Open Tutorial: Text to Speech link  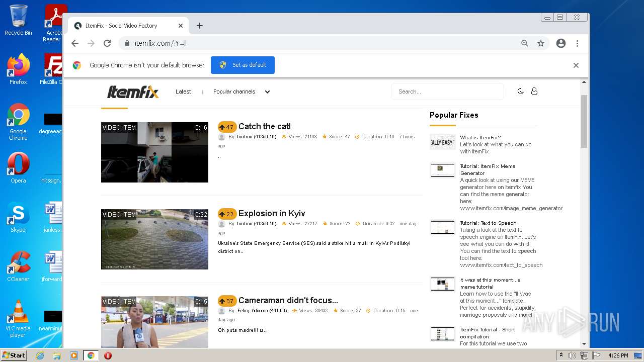coord(488,223)
